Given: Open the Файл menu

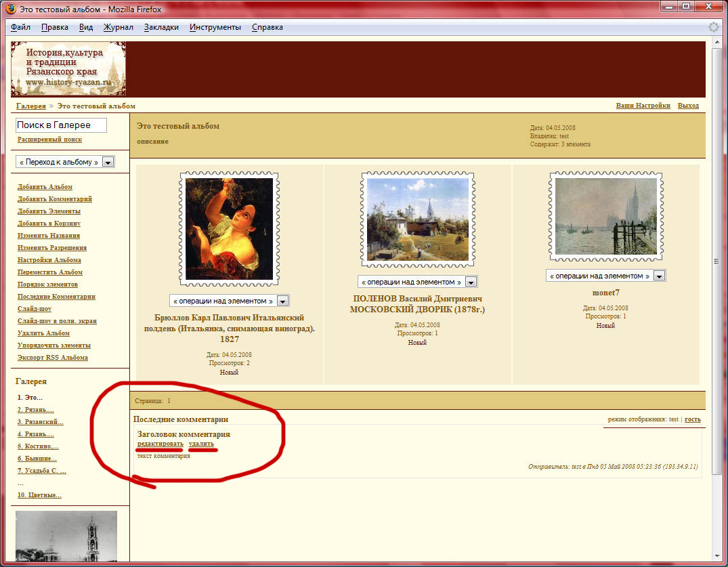Looking at the screenshot, I should coord(20,27).
